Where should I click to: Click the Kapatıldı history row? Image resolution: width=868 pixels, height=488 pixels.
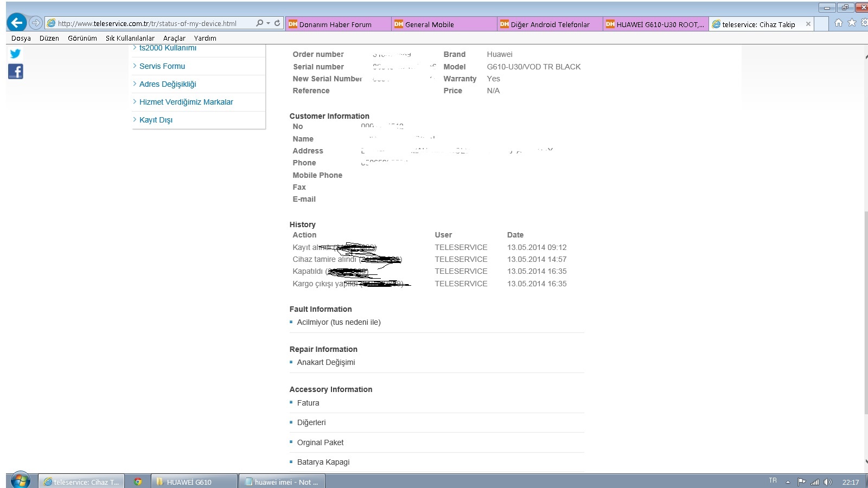430,271
